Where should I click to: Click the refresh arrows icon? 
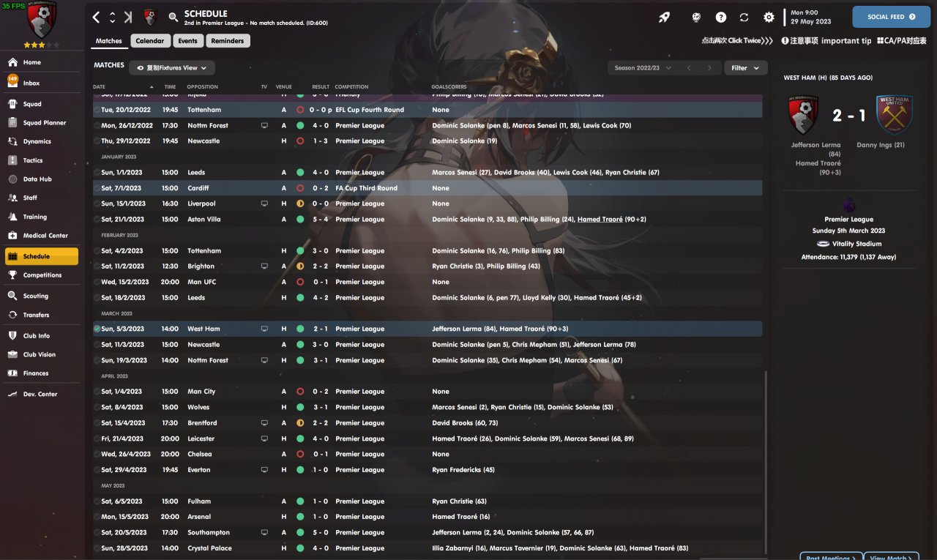coord(744,17)
